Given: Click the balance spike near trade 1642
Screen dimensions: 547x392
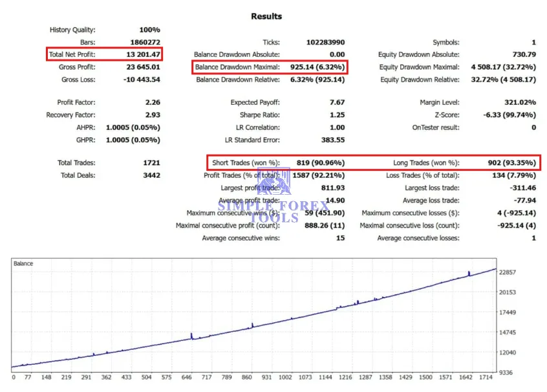Looking at the screenshot, I should pyautogui.click(x=469, y=274).
